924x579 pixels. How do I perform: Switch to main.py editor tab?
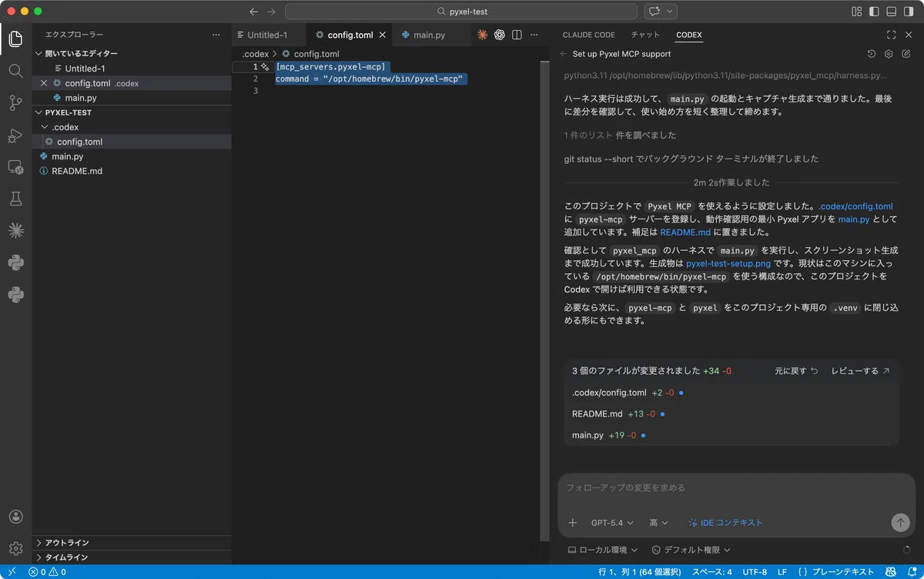click(x=430, y=35)
